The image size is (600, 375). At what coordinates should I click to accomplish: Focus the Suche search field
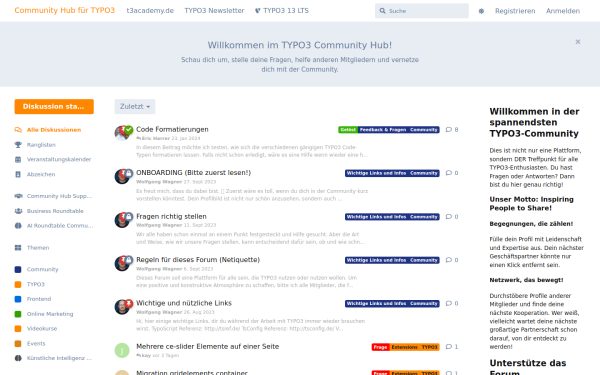pyautogui.click(x=422, y=11)
